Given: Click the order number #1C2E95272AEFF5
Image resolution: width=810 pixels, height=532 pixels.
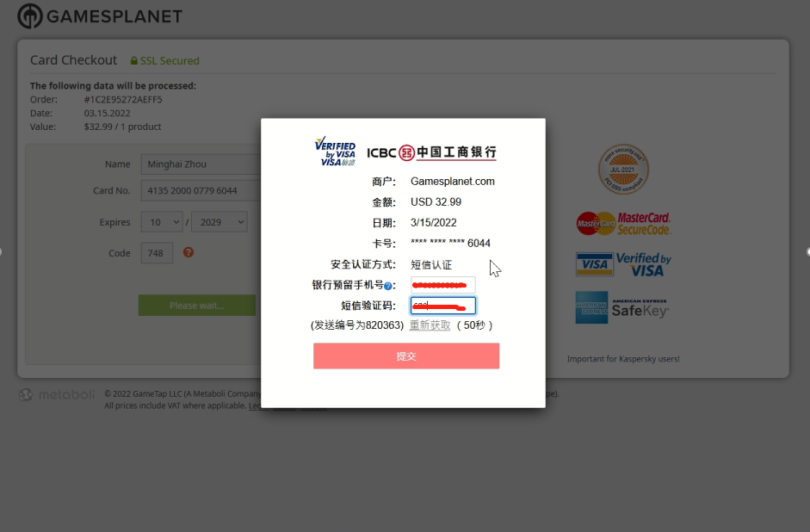Looking at the screenshot, I should (x=123, y=100).
